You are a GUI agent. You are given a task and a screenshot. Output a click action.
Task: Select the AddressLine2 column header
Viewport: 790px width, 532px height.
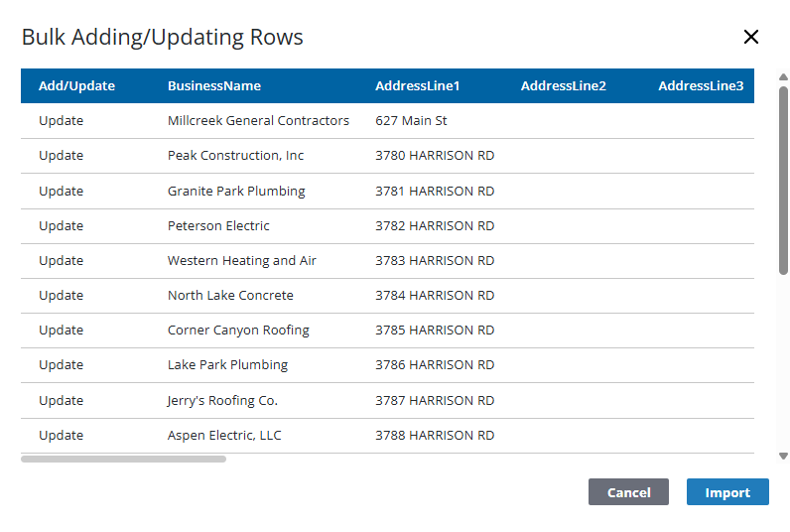pos(563,86)
